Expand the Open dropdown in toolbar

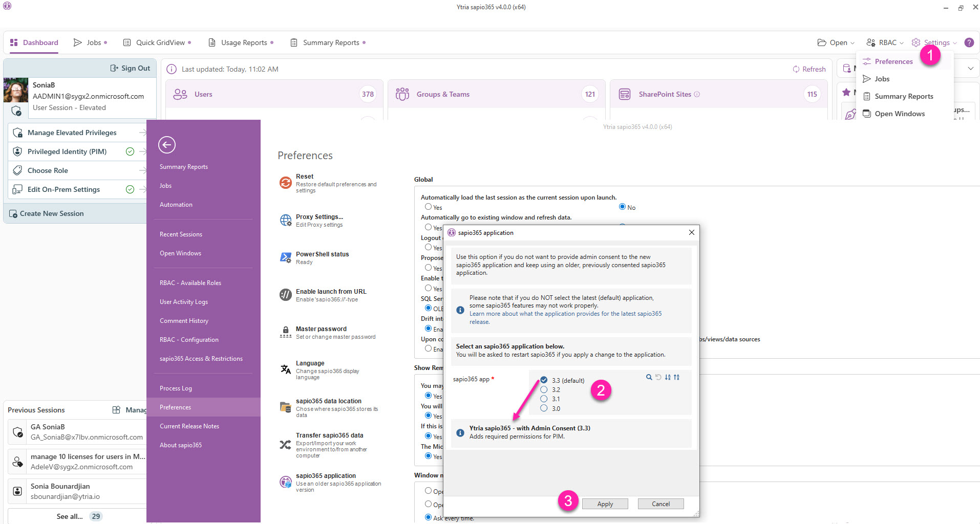(836, 42)
